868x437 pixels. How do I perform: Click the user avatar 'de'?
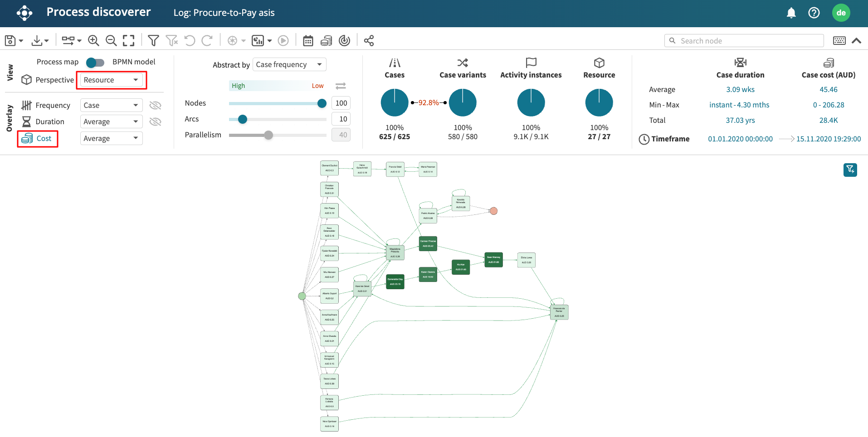[841, 13]
